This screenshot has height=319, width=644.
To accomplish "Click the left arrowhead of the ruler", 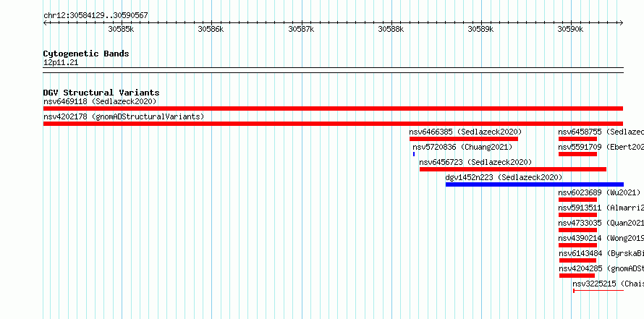I will (x=45, y=23).
